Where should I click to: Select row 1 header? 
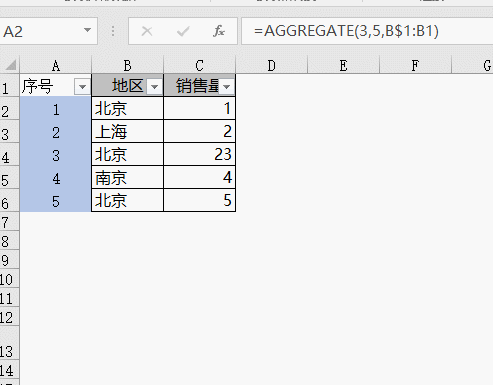9,86
